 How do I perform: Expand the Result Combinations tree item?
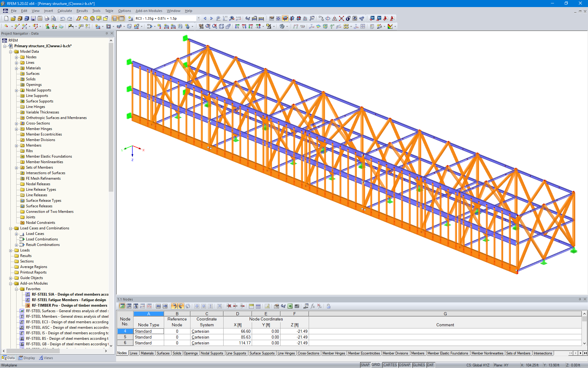click(17, 245)
